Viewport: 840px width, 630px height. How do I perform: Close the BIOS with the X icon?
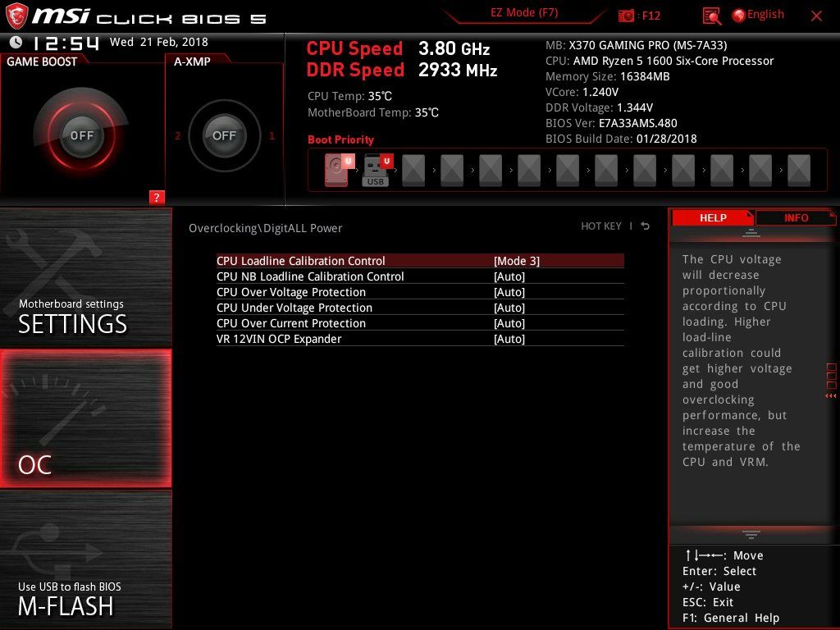pos(816,16)
